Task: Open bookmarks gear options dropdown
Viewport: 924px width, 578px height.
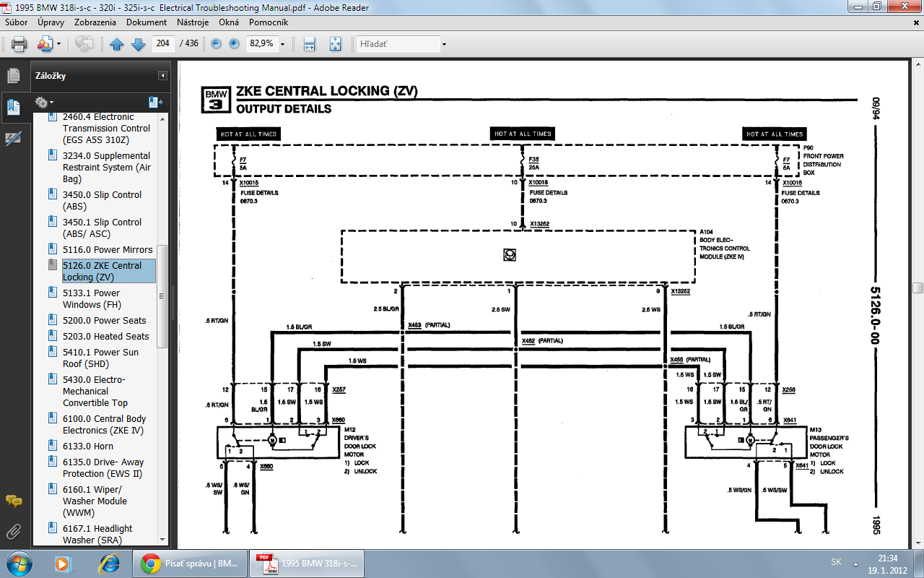Action: coord(44,103)
